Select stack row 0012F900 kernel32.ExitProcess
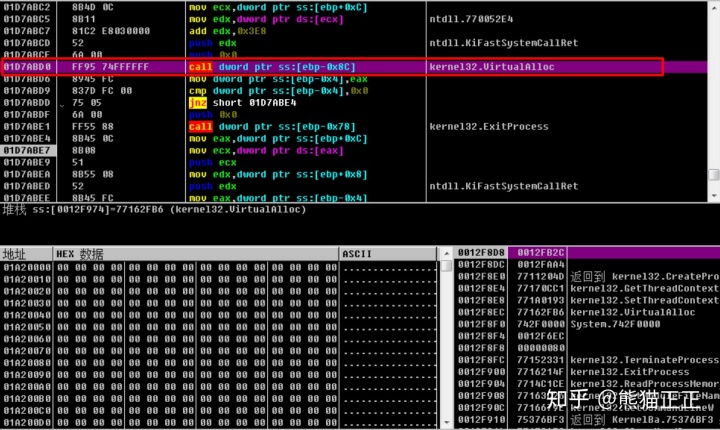Image resolution: width=720 pixels, height=430 pixels. pos(587,372)
